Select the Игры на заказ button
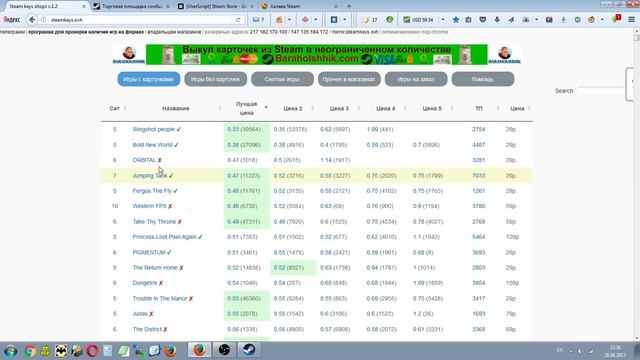640x360 pixels. (x=416, y=79)
